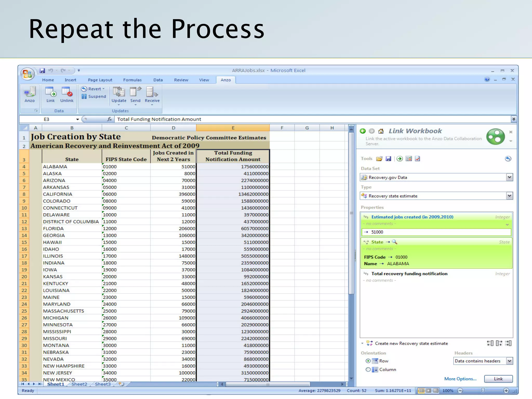Click refresh icon beside Tools row
Viewport: 532px width, 399px height.
[x=508, y=159]
